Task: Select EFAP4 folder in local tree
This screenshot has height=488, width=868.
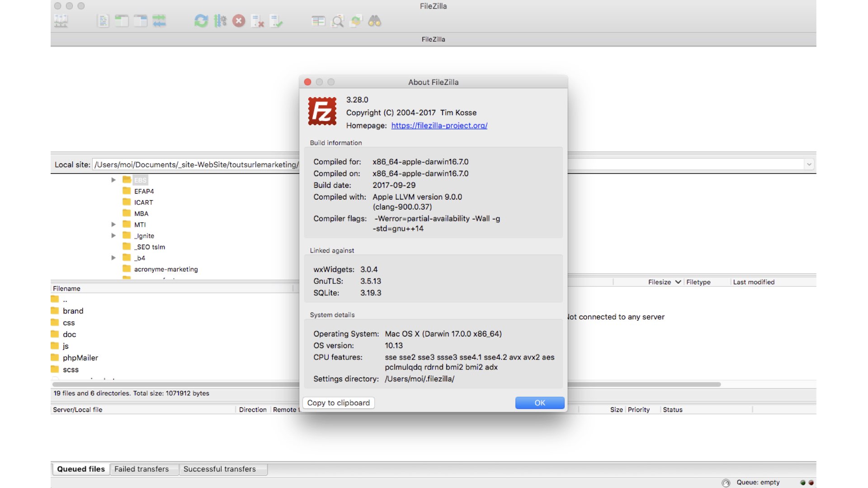Action: point(144,191)
